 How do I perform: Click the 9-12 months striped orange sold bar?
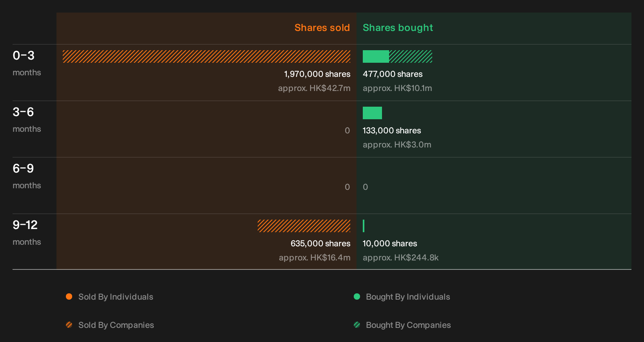(304, 226)
